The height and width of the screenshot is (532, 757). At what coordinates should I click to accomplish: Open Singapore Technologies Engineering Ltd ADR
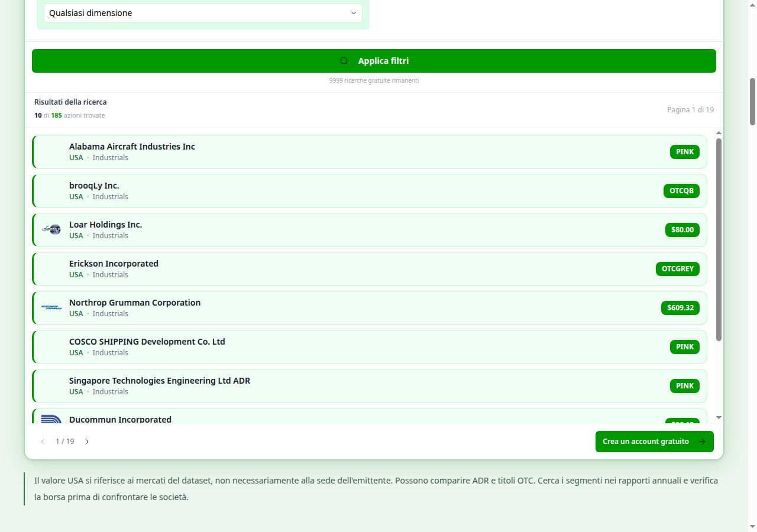[x=370, y=386]
